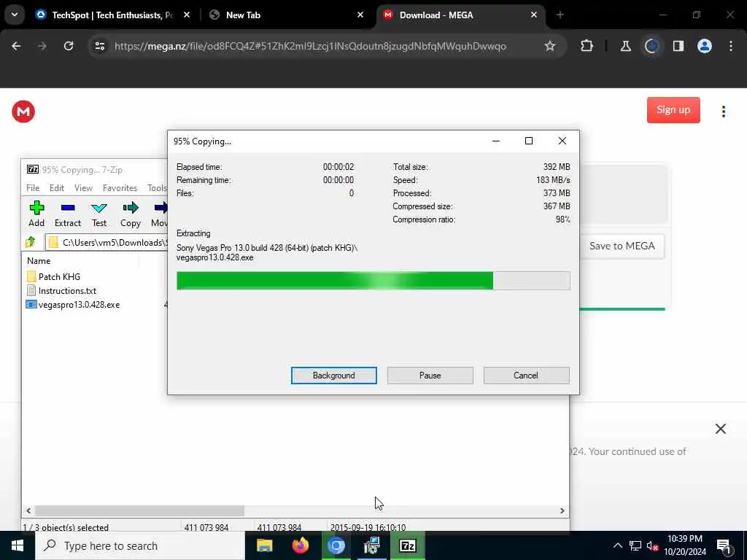
Task: Open the 7-Zip taskbar icon
Action: point(407,545)
